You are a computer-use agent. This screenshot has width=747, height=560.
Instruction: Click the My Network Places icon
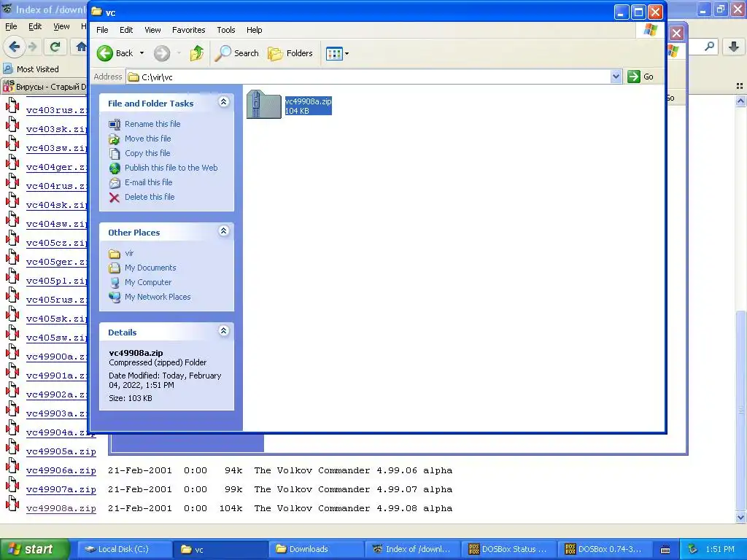point(115,297)
